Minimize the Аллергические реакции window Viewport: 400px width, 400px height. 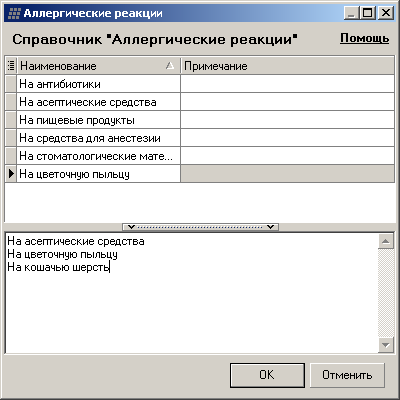(352, 13)
